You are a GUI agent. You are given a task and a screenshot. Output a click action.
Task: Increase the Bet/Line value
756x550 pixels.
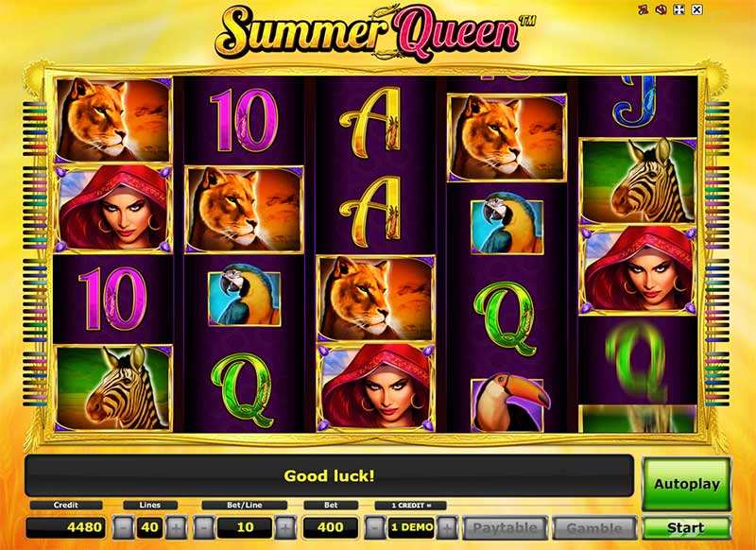tap(285, 527)
